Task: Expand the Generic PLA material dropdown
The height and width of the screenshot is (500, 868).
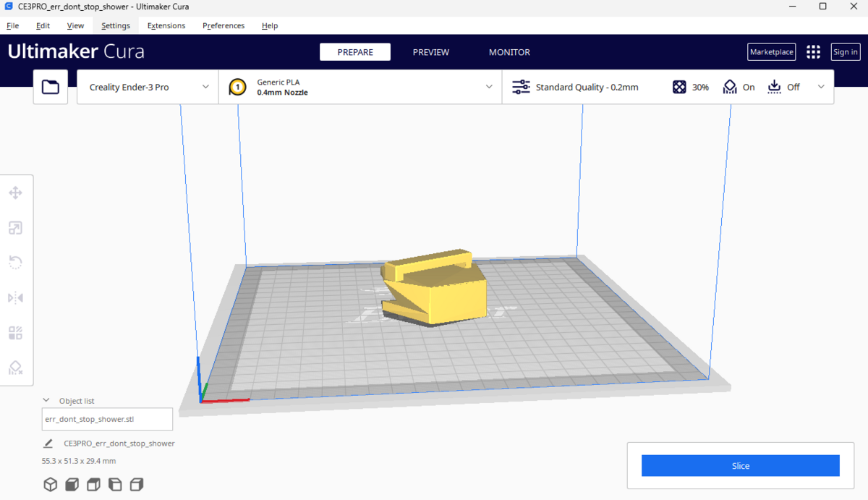Action: tap(360, 87)
